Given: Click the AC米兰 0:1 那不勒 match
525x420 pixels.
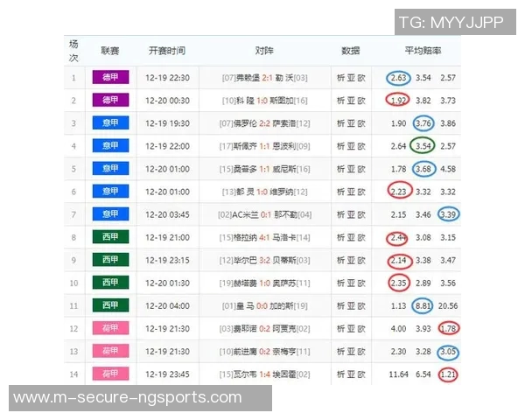Looking at the screenshot, I should (264, 214).
